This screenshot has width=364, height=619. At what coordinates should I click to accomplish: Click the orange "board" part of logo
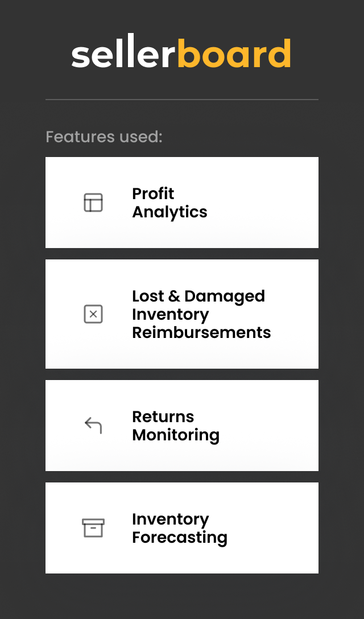click(234, 55)
